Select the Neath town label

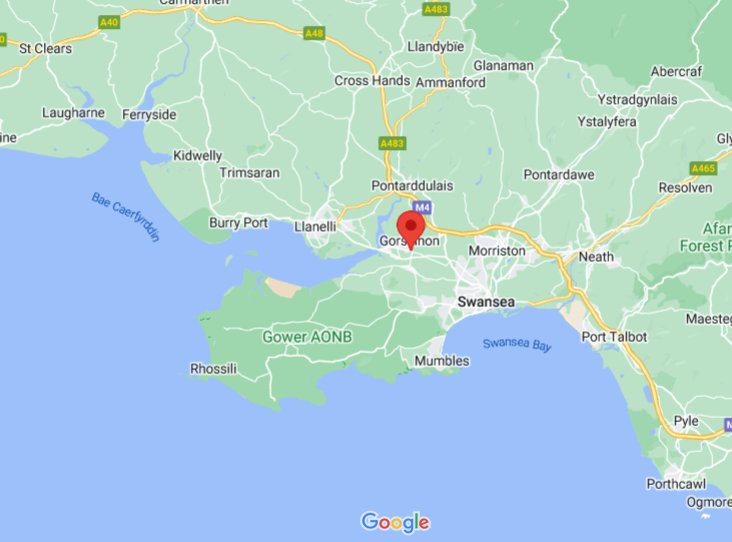pyautogui.click(x=596, y=257)
